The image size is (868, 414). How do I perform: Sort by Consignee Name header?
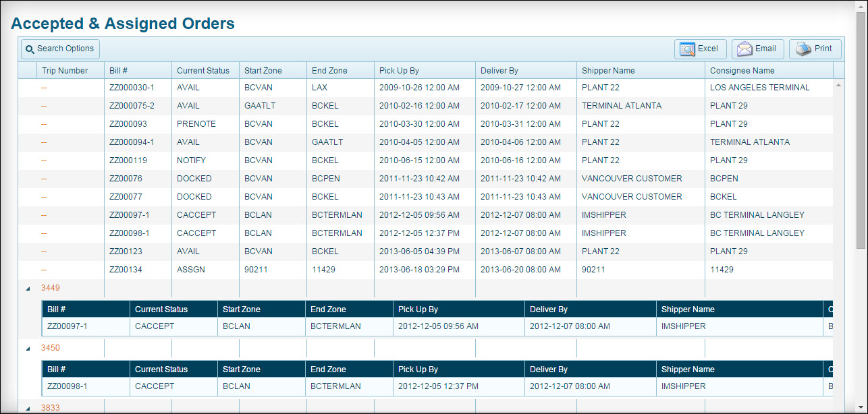[x=769, y=70]
